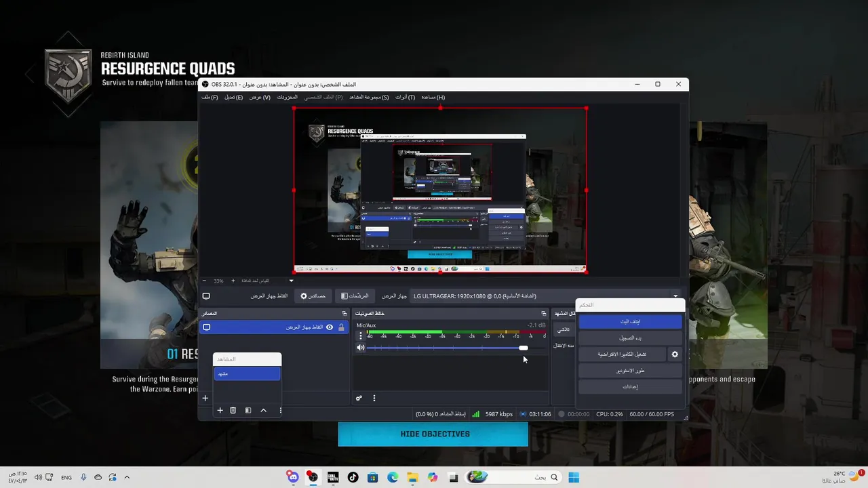The image size is (868, 488).
Task: Click تشغيل الكاميرا الافتراضية virtual camera button
Action: 622,354
